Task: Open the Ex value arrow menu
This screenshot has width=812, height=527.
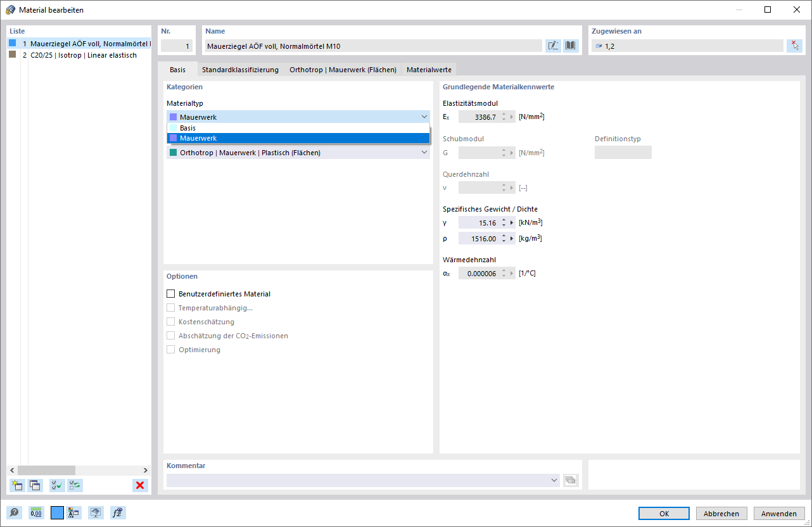Action: pos(511,117)
